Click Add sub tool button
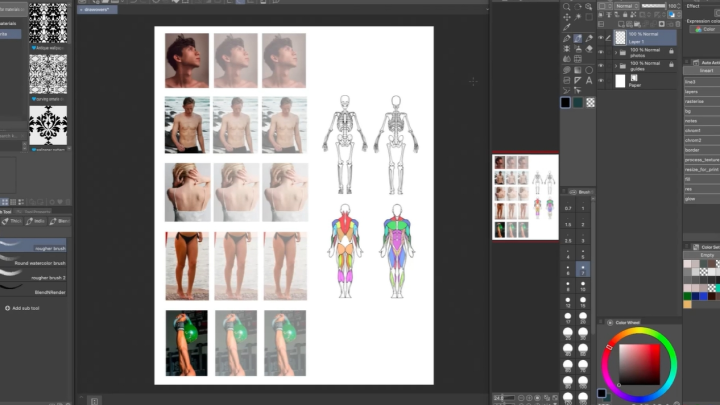 tap(30, 308)
